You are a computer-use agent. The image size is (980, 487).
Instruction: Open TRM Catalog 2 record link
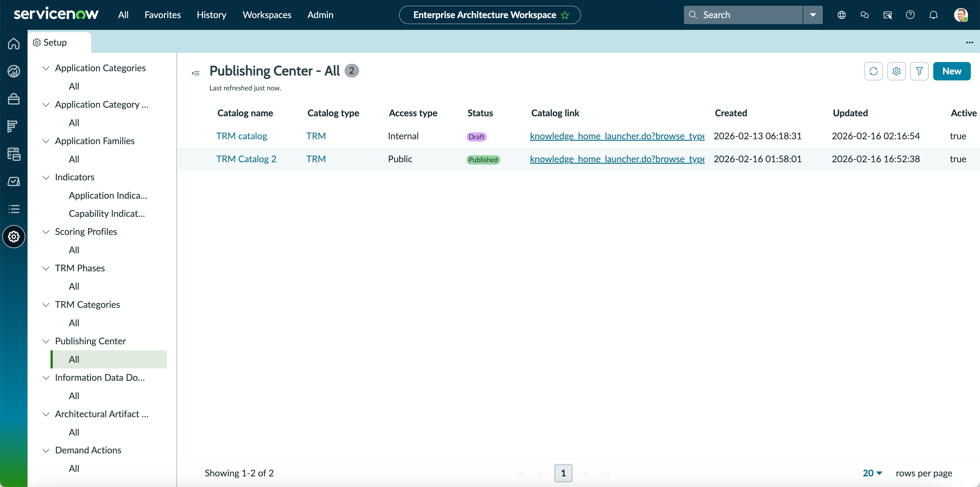tap(246, 159)
